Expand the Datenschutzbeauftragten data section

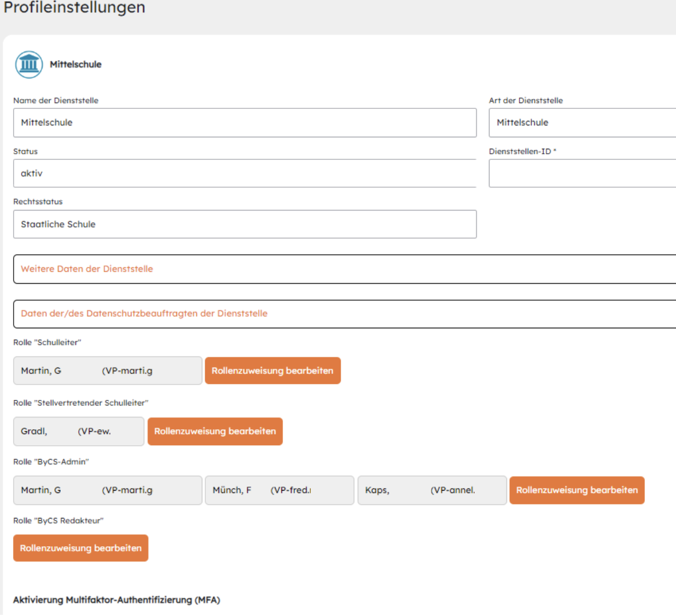(344, 314)
